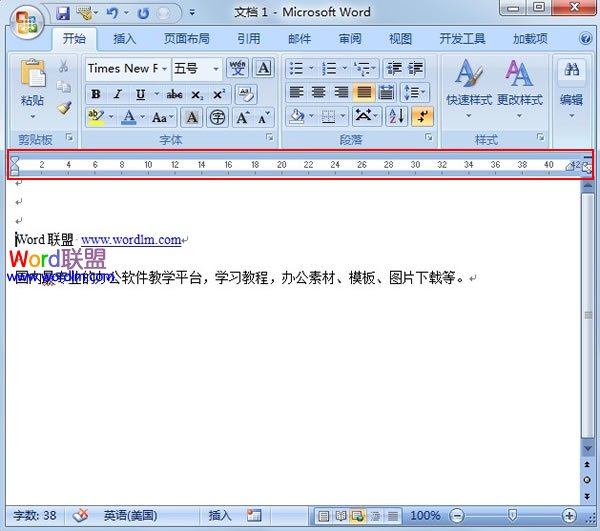Toggle character shading button
This screenshot has height=531, width=600.
pyautogui.click(x=192, y=117)
